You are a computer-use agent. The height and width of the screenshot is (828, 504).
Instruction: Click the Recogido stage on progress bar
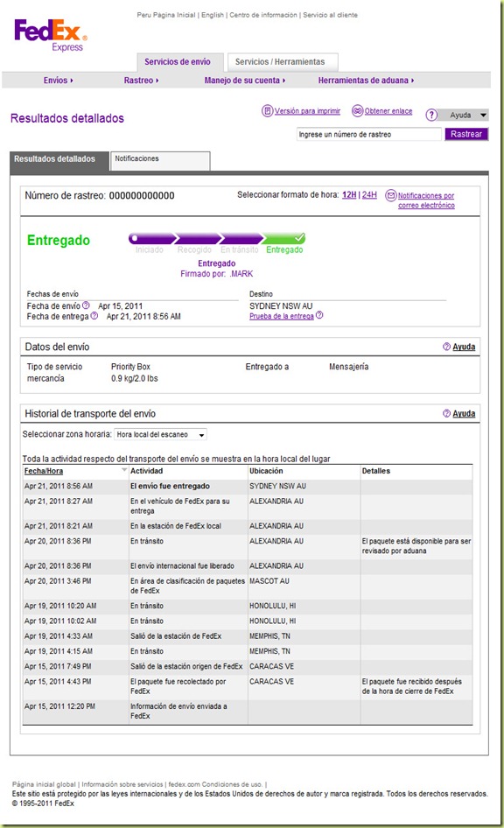194,249
